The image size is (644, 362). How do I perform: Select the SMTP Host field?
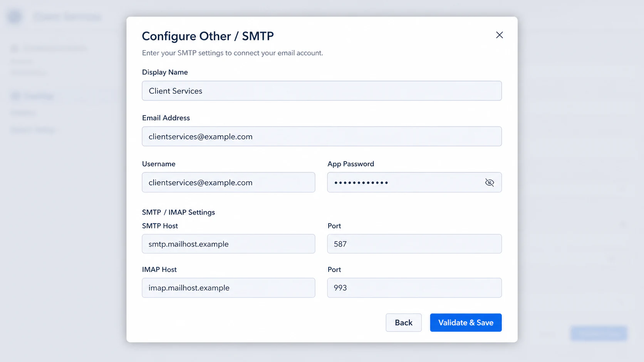[x=228, y=244]
